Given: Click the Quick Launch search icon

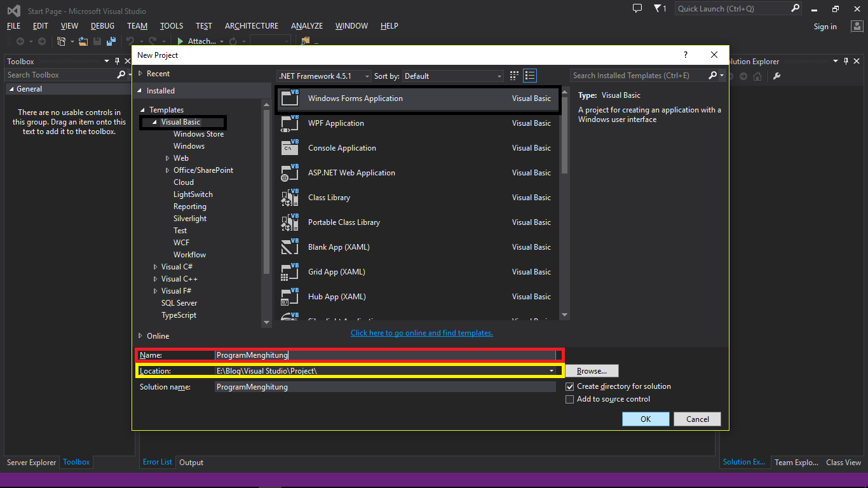Looking at the screenshot, I should tap(795, 8).
